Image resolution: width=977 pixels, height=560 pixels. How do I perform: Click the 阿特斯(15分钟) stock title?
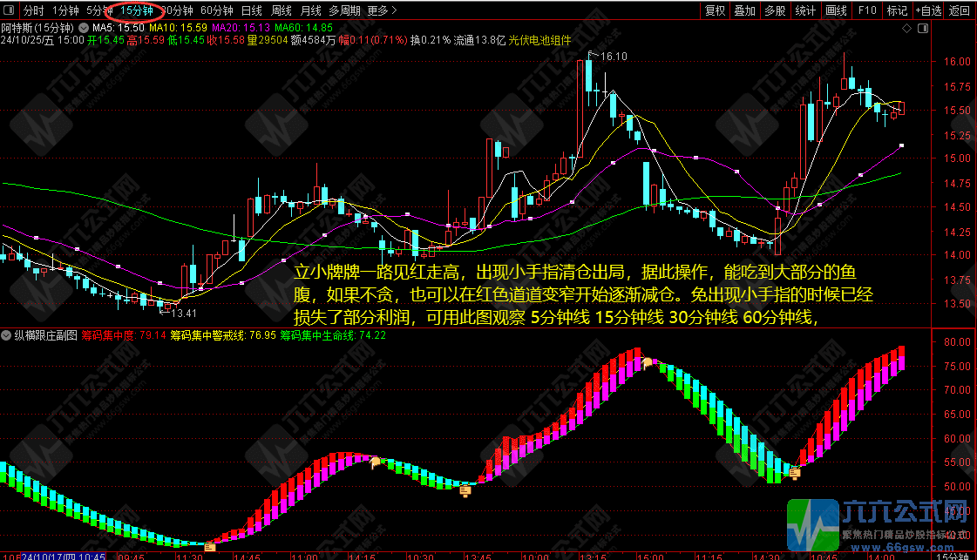(37, 28)
